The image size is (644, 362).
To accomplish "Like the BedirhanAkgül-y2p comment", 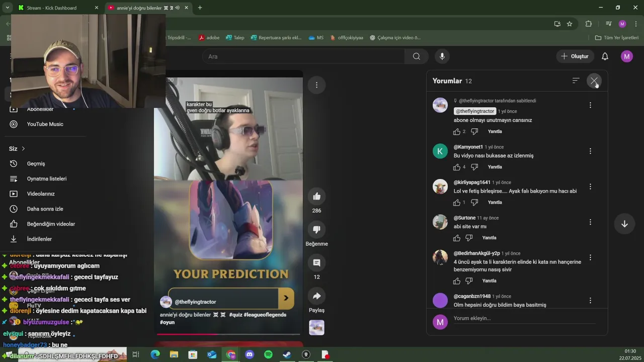I will [457, 281].
